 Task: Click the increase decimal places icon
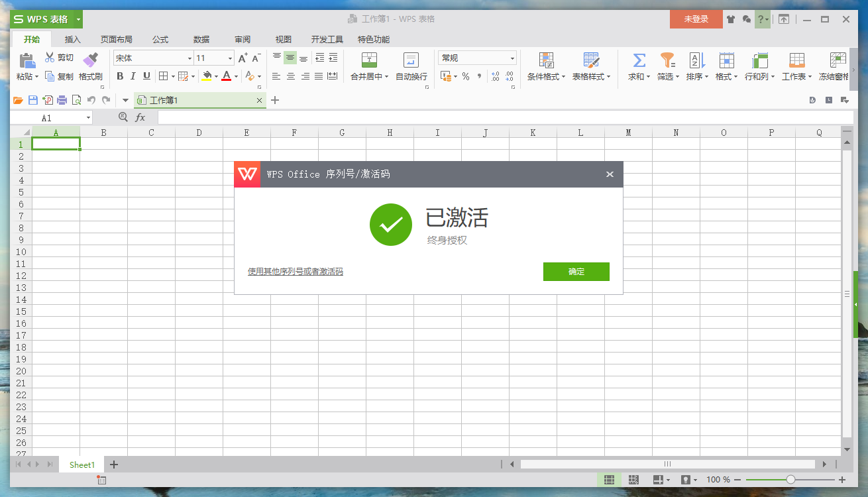[495, 76]
